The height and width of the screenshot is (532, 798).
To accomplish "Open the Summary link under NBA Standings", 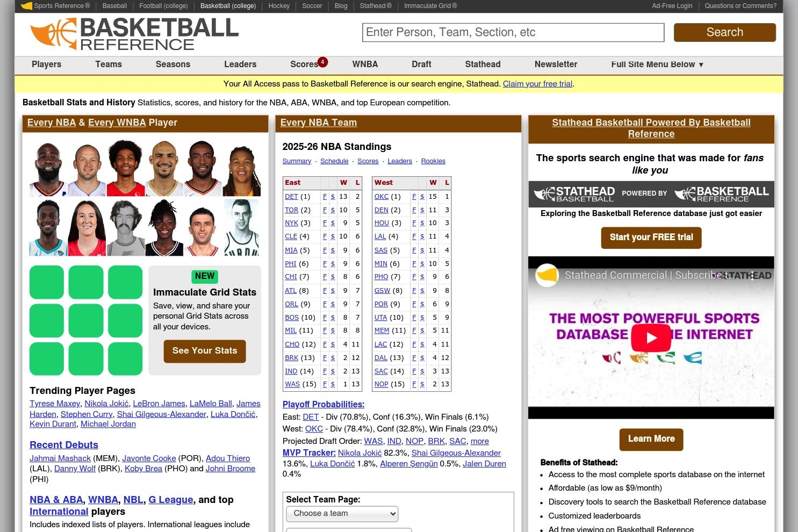I will [x=297, y=161].
